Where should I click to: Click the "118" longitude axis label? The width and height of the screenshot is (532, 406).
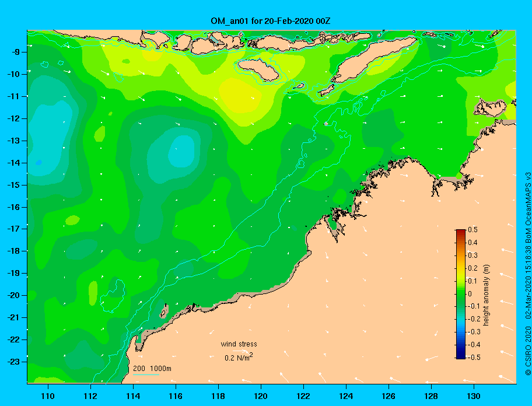pyautogui.click(x=218, y=396)
